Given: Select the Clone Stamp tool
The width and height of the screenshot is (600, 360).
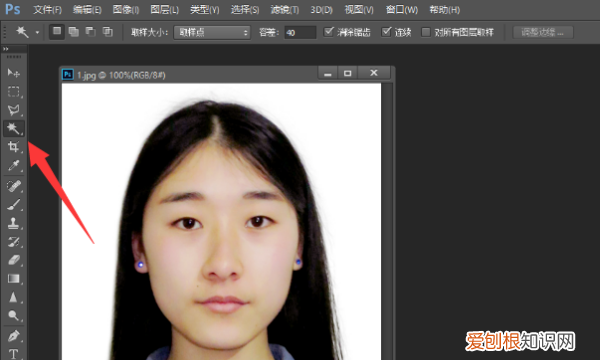Looking at the screenshot, I should point(14,223).
